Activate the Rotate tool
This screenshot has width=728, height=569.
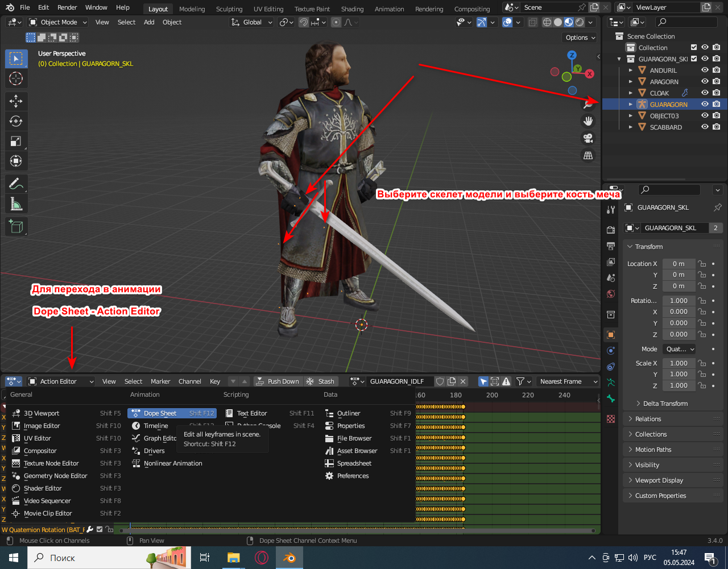click(x=16, y=121)
